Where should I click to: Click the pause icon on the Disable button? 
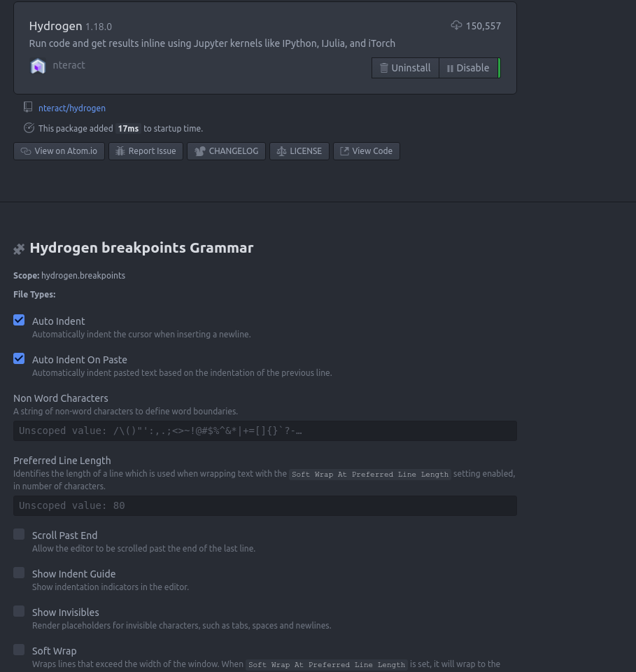click(x=450, y=68)
